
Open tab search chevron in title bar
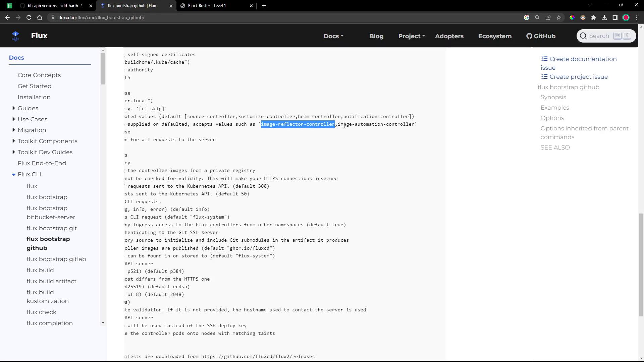(590, 5)
